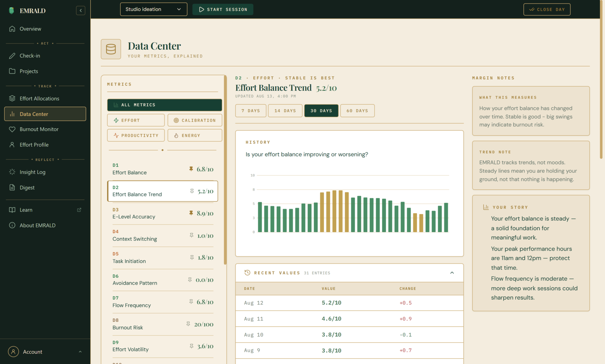This screenshot has height=364, width=605.
Task: Click the About EMRALD info icon
Action: (12, 225)
